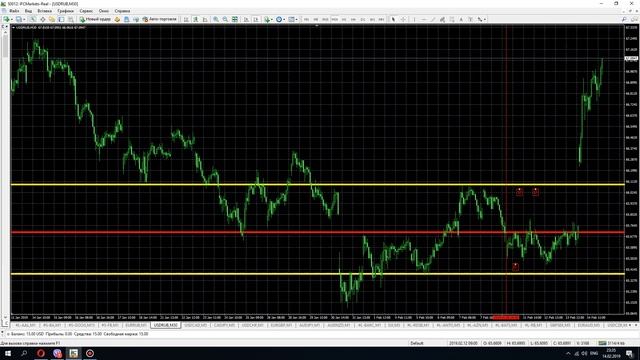The width and height of the screenshot is (640, 360).
Task: Switch to the EURRUB,M1 chart tab
Action: pyautogui.click(x=136, y=325)
